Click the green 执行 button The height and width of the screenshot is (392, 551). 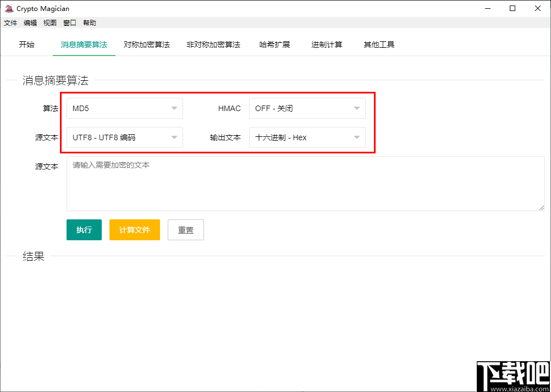pos(84,230)
